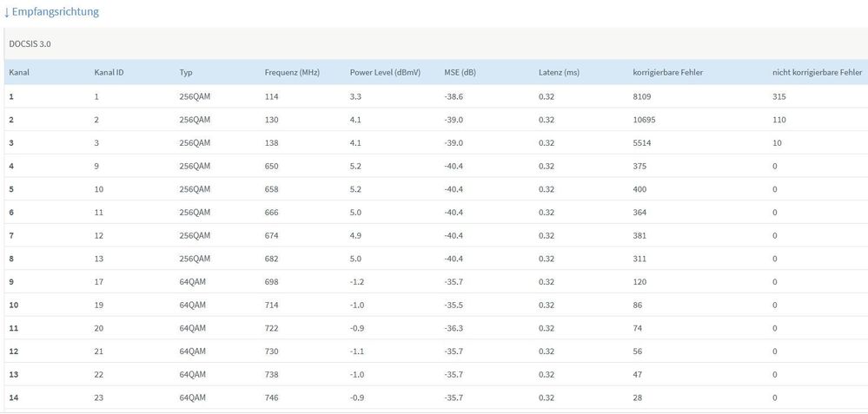Screen dimensions: 868x414
Task: Select the frequency cell 698
Action: (272, 282)
